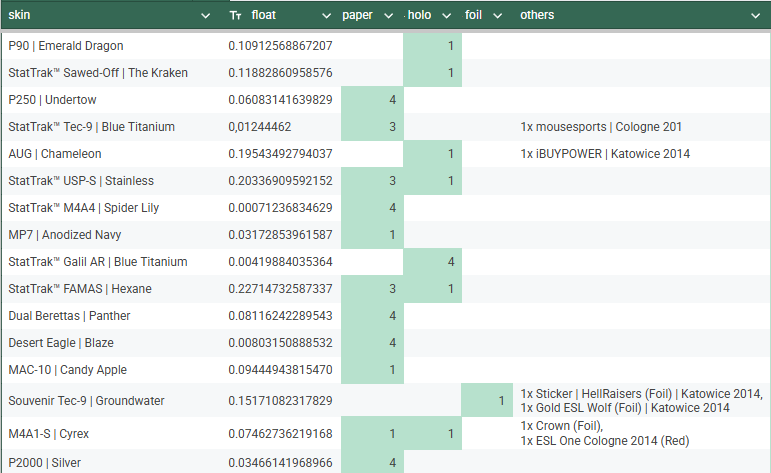Select StatTrak Tec-9 | Blue Titanium cell
Viewport: 771px width, 473px height.
click(113, 127)
